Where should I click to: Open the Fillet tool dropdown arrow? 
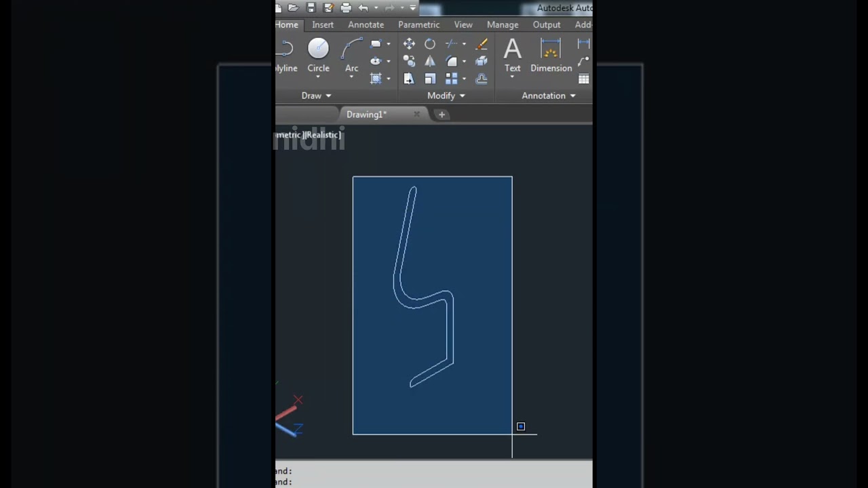[x=464, y=61]
